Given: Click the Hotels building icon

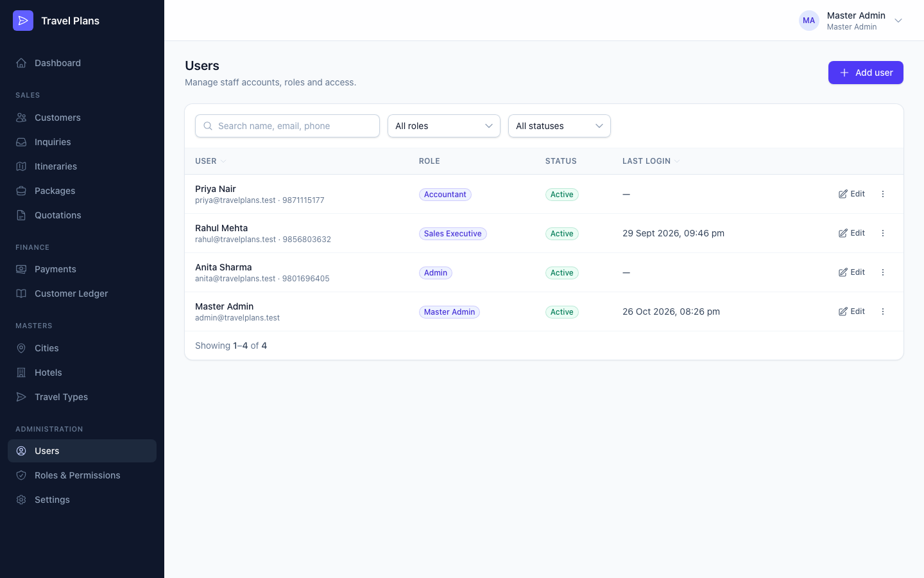Looking at the screenshot, I should 21,372.
